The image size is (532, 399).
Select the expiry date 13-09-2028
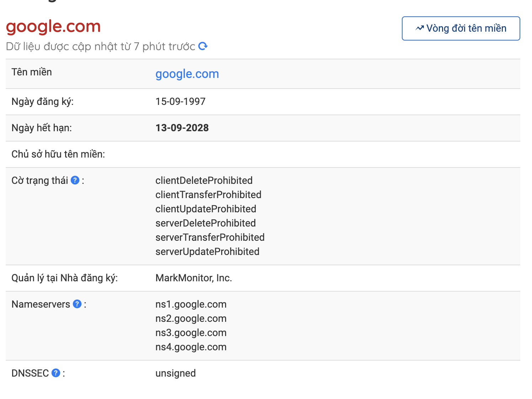[182, 128]
